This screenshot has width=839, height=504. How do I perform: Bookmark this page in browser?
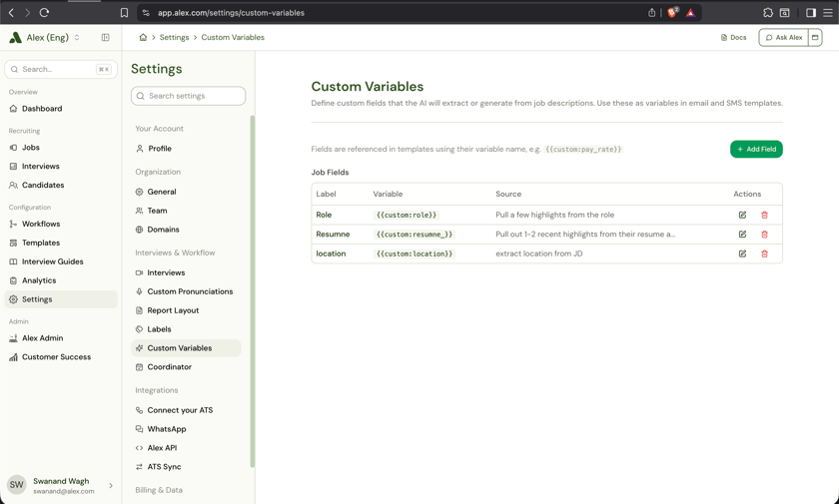(124, 12)
